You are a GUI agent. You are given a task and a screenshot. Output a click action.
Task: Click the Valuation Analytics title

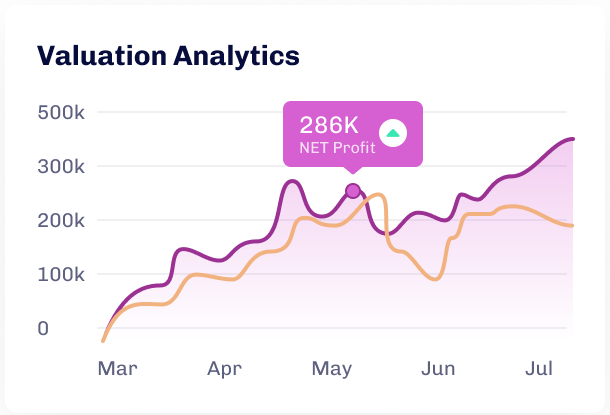(x=168, y=56)
